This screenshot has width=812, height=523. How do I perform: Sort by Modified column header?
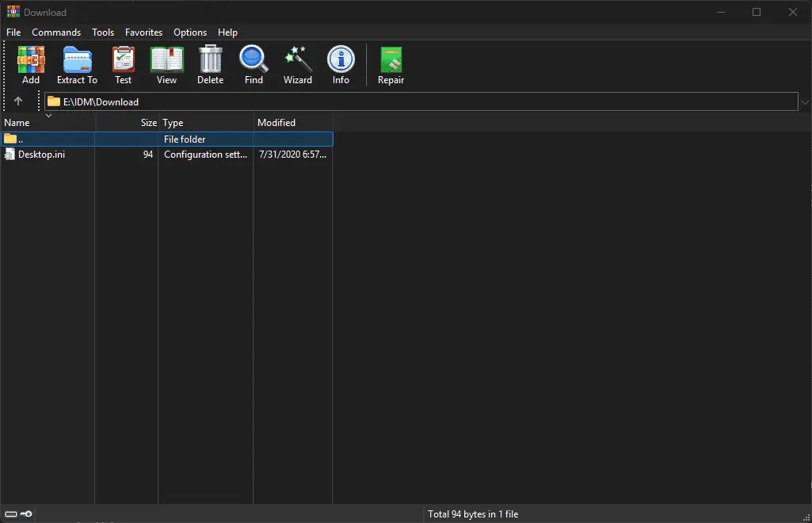[293, 123]
